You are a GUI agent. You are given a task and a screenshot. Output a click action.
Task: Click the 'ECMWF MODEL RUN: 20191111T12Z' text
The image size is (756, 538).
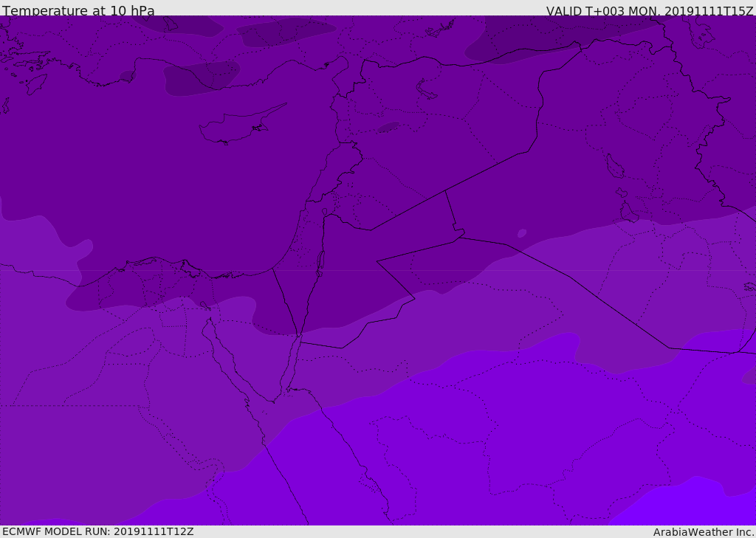click(98, 531)
